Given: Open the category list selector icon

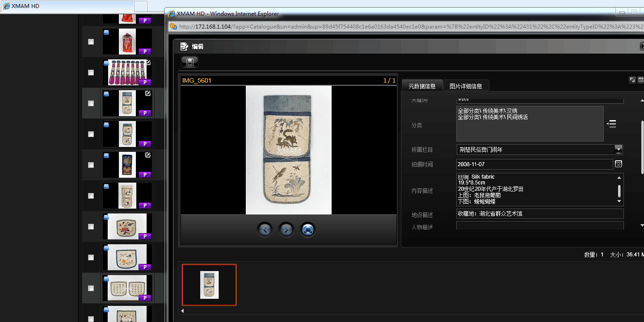Looking at the screenshot, I should (x=611, y=124).
